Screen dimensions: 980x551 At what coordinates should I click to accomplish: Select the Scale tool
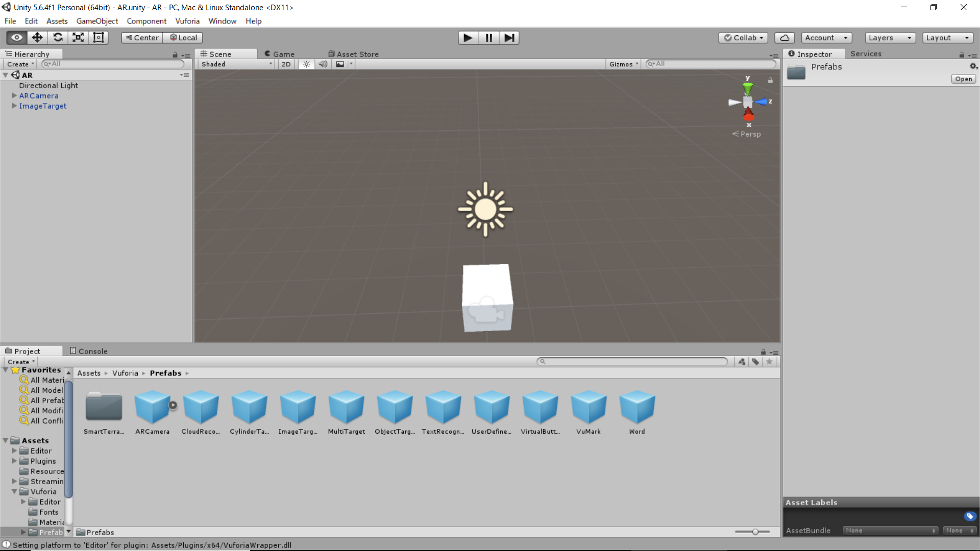click(78, 38)
